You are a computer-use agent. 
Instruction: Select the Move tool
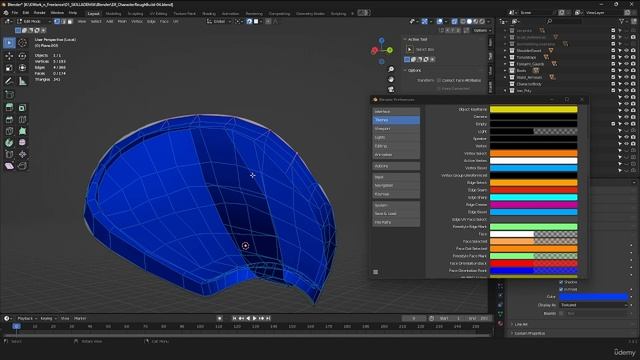point(9,56)
